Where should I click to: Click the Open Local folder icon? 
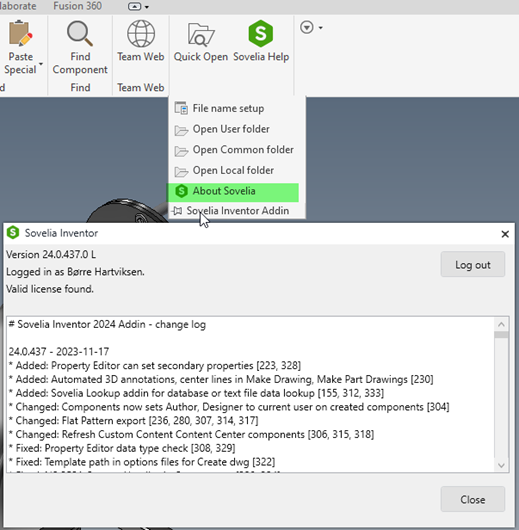[x=181, y=171]
